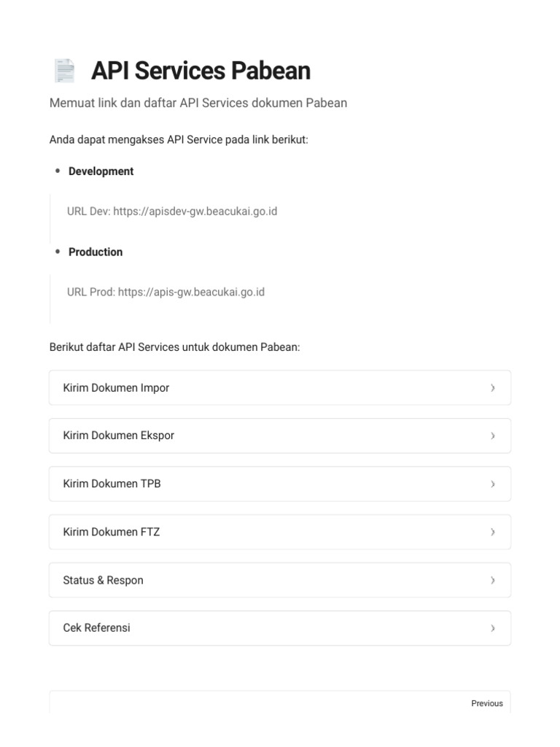Click the Previous navigation button
This screenshot has width=560, height=747.
(x=486, y=703)
